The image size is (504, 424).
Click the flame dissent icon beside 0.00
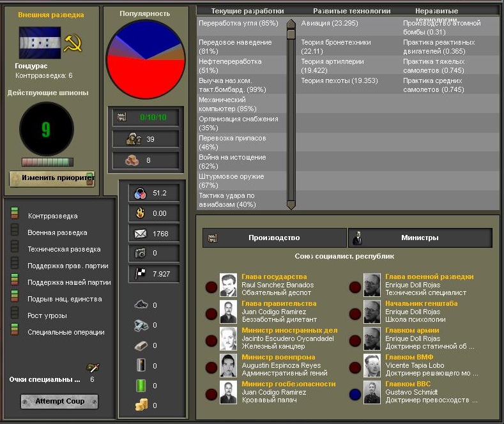tap(140, 213)
